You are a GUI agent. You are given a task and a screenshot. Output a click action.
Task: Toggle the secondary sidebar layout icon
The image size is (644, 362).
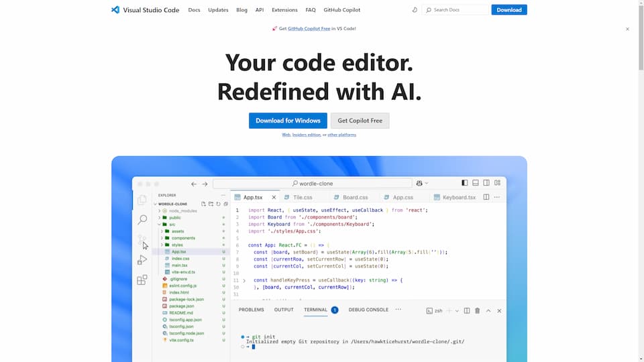tap(486, 183)
